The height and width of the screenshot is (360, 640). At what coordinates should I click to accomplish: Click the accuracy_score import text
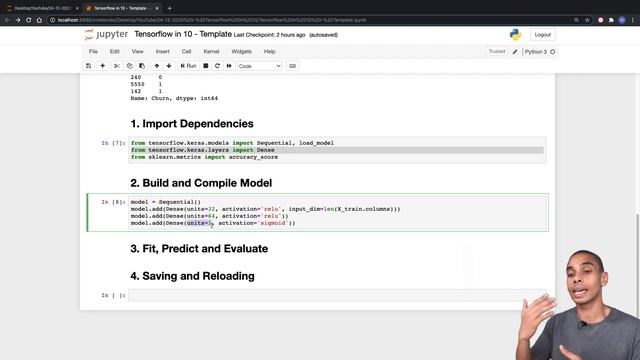point(253,157)
